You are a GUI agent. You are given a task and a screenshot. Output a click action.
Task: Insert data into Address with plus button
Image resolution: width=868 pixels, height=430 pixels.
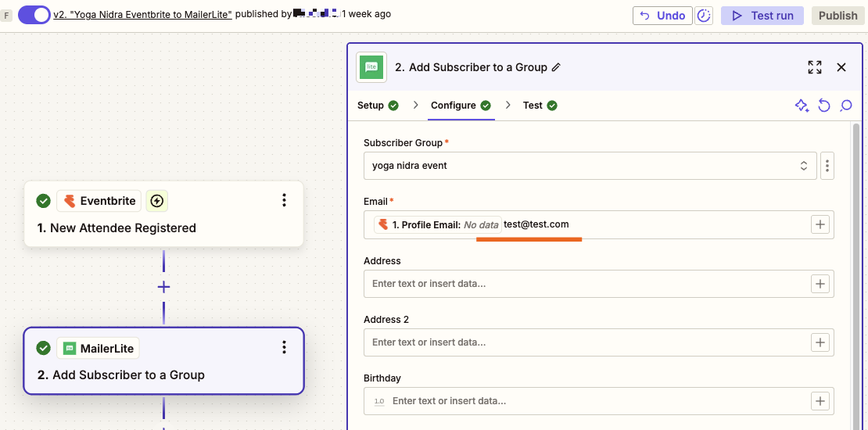[x=820, y=284]
